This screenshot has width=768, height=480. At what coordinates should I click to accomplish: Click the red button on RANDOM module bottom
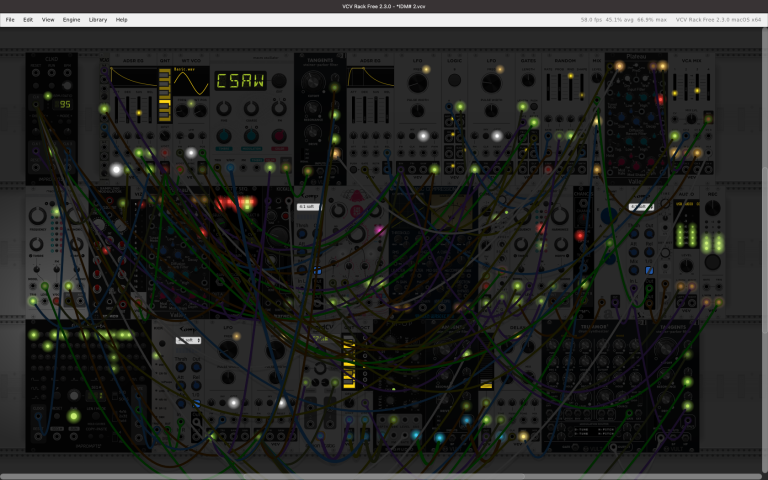(548, 169)
